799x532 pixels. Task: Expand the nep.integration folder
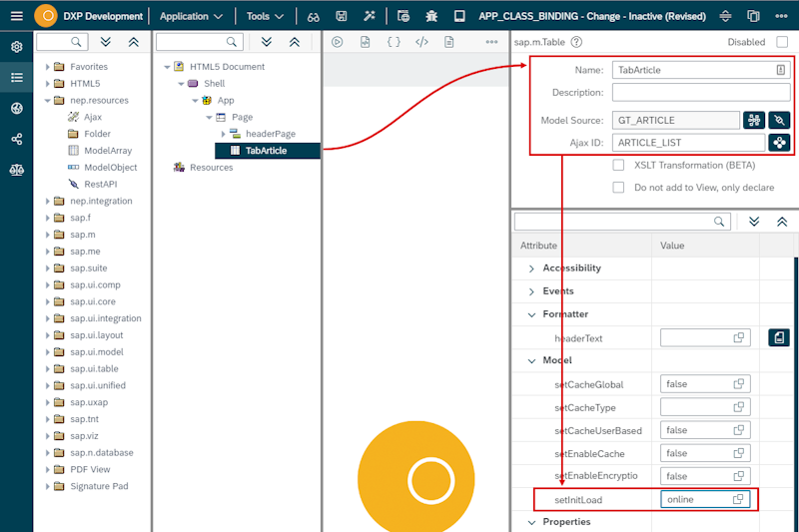[47, 201]
